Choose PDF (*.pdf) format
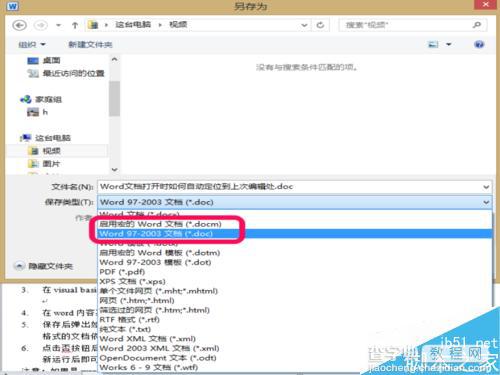500x375 pixels. [295, 272]
